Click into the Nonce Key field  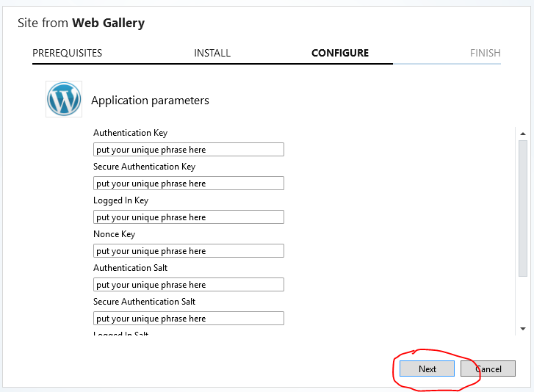coord(188,251)
